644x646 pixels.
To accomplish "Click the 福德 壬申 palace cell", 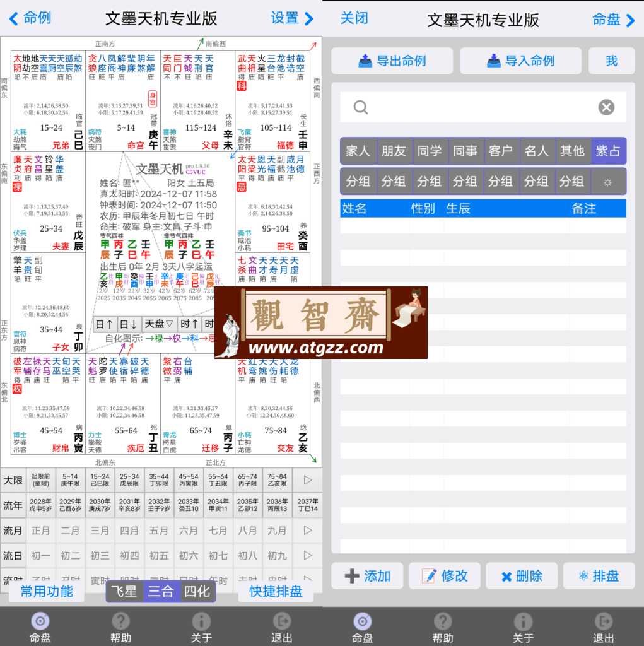I will [x=272, y=102].
